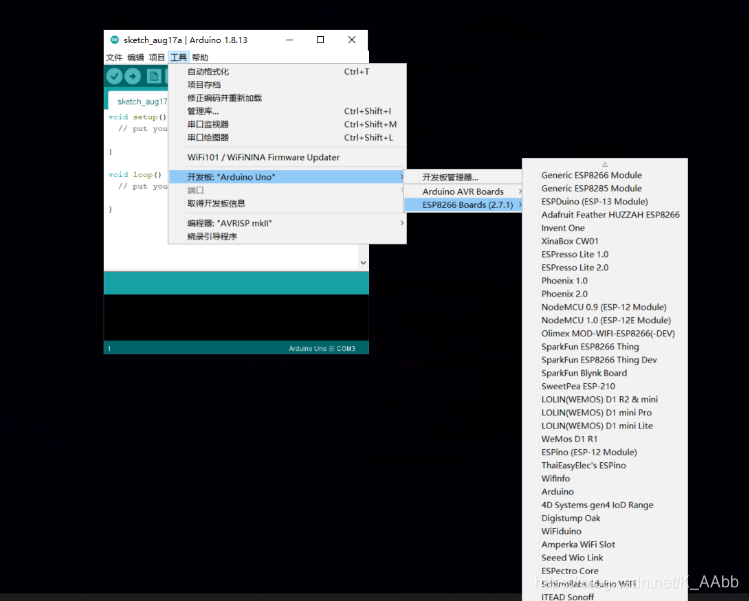Click Arduino Uno 在 COM3 status text

(322, 349)
